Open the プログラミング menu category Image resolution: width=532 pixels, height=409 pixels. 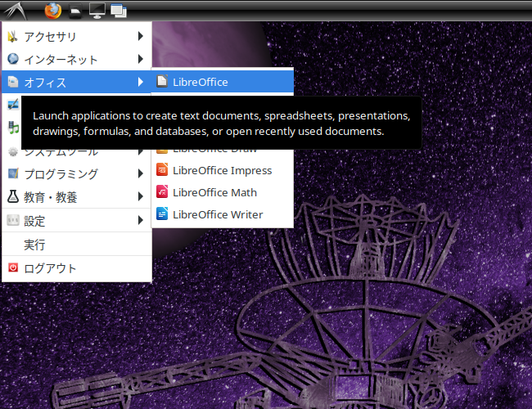pos(77,173)
